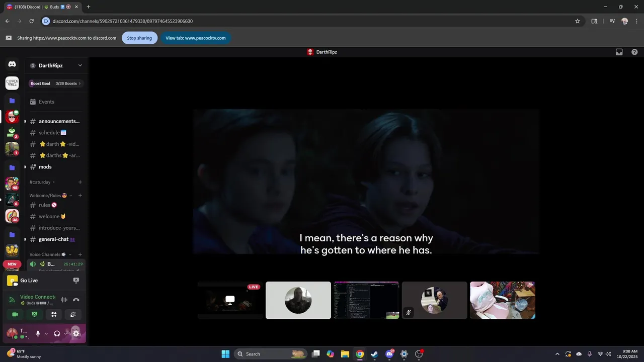
Task: Click Stop sharing button
Action: point(139,38)
